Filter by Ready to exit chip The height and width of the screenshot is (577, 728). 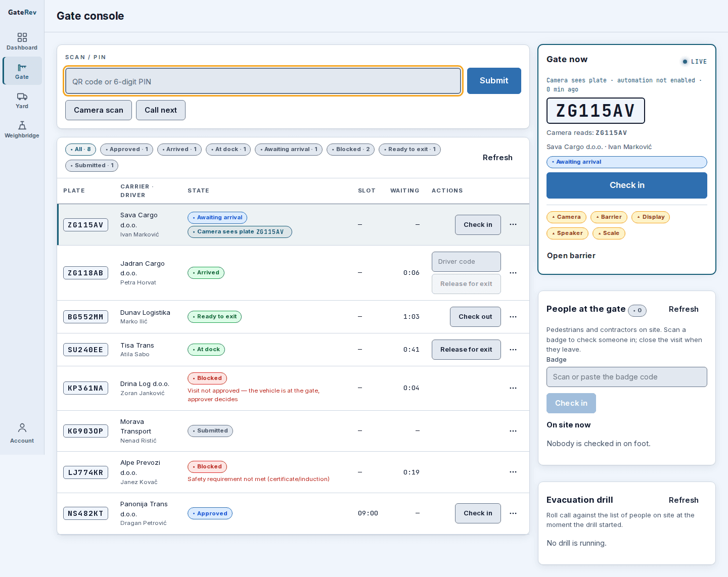(x=409, y=150)
